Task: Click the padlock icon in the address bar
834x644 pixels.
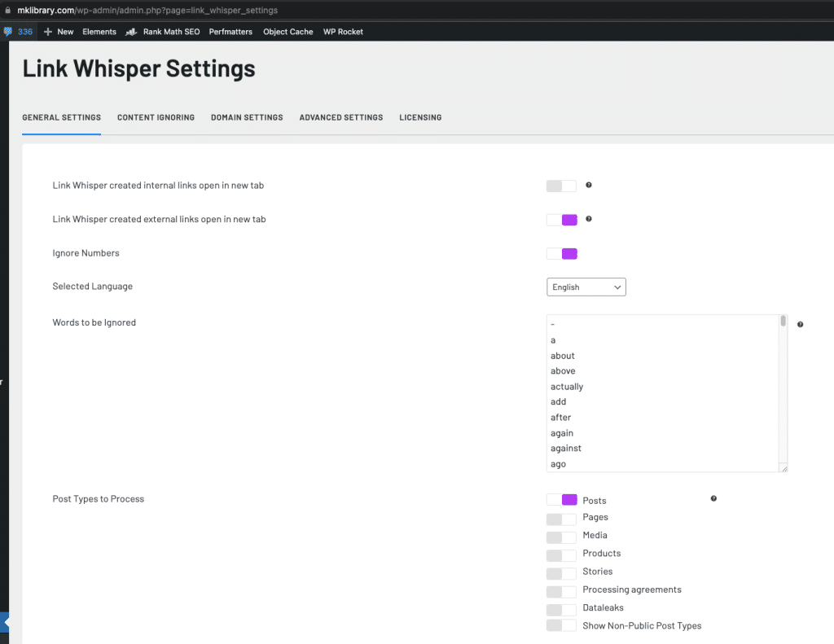Action: click(x=7, y=11)
